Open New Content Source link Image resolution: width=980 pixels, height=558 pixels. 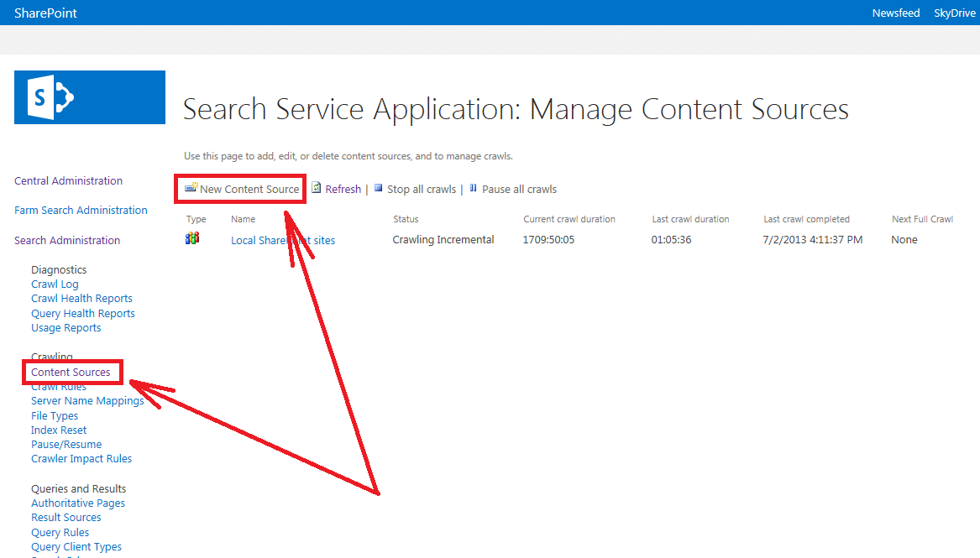(249, 189)
